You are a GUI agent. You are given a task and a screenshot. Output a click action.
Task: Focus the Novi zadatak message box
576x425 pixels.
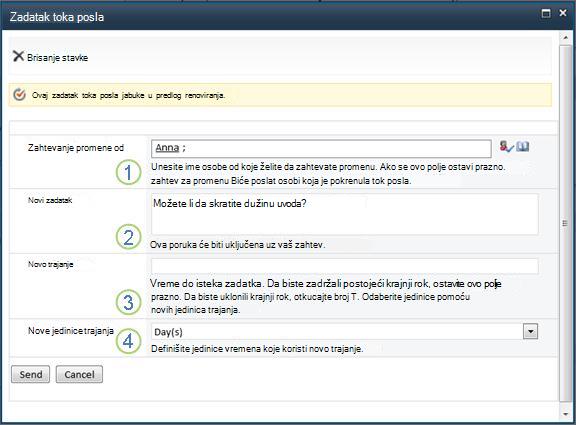pos(345,215)
